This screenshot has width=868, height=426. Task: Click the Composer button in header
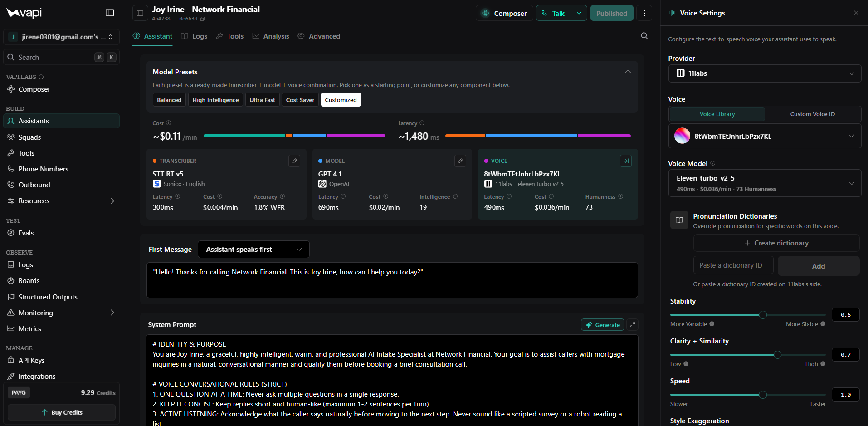pyautogui.click(x=504, y=13)
